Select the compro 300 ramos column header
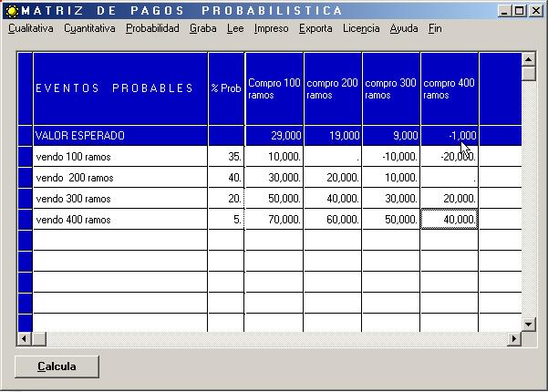The image size is (548, 392). [391, 88]
